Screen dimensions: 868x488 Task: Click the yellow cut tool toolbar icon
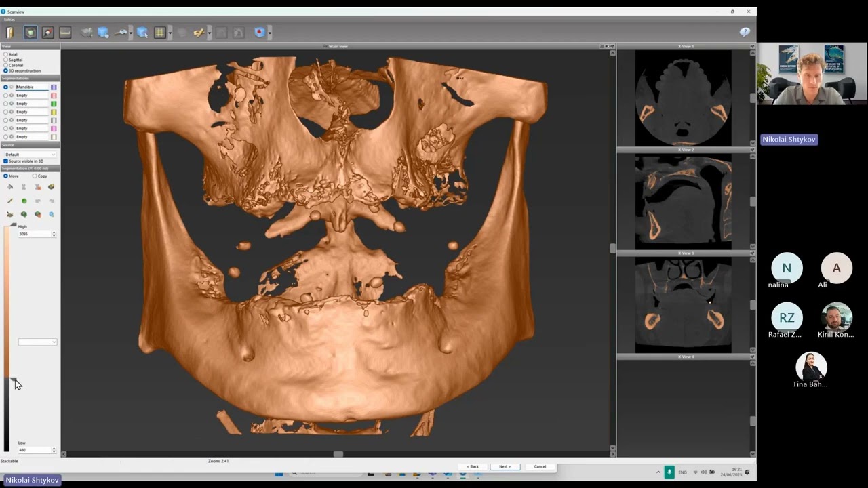pos(199,33)
